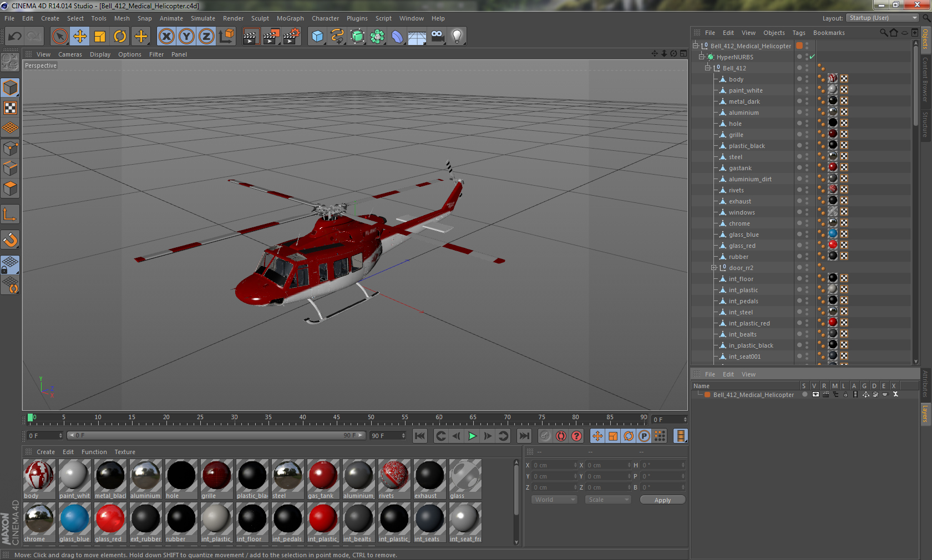Open HyperNURBS generators icon
This screenshot has width=932, height=560.
coord(357,37)
